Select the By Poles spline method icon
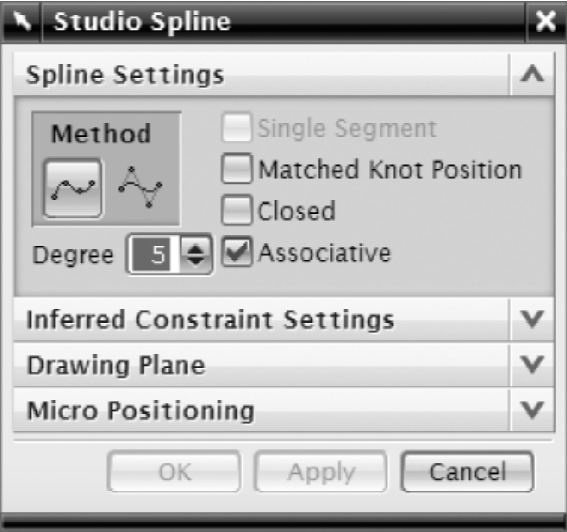 pos(140,187)
